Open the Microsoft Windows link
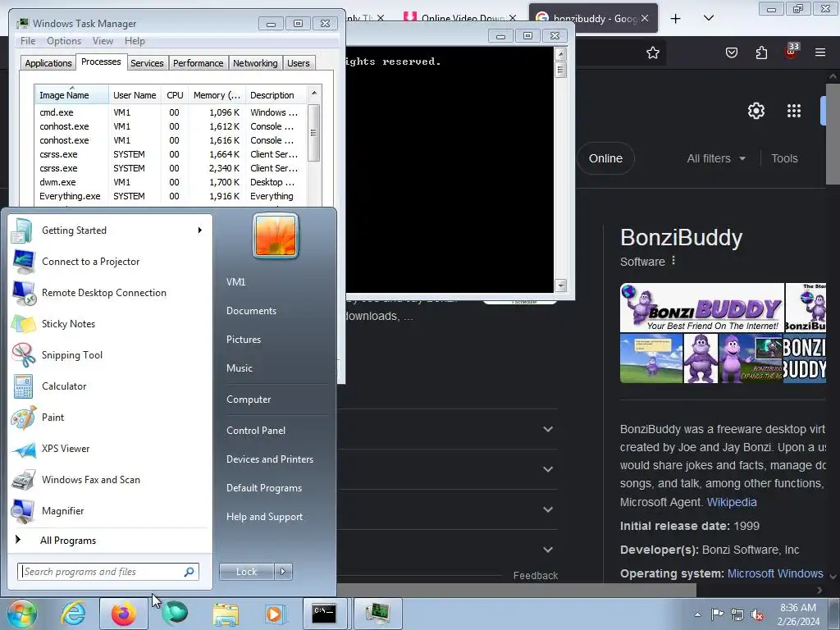The width and height of the screenshot is (840, 630). tap(775, 573)
